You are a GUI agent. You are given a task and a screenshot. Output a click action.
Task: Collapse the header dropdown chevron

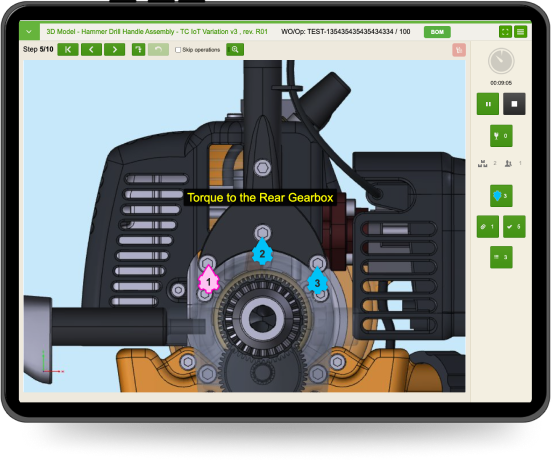point(29,32)
